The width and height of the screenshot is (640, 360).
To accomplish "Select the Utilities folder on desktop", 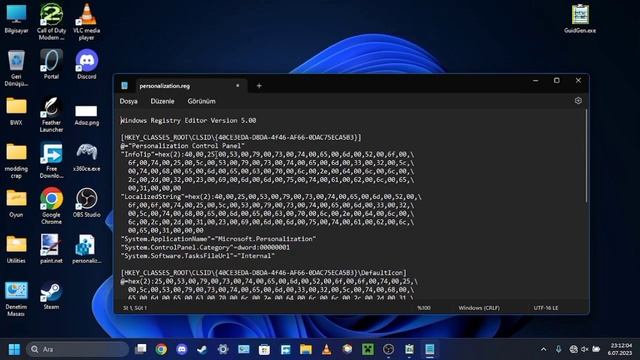I will click(x=16, y=249).
